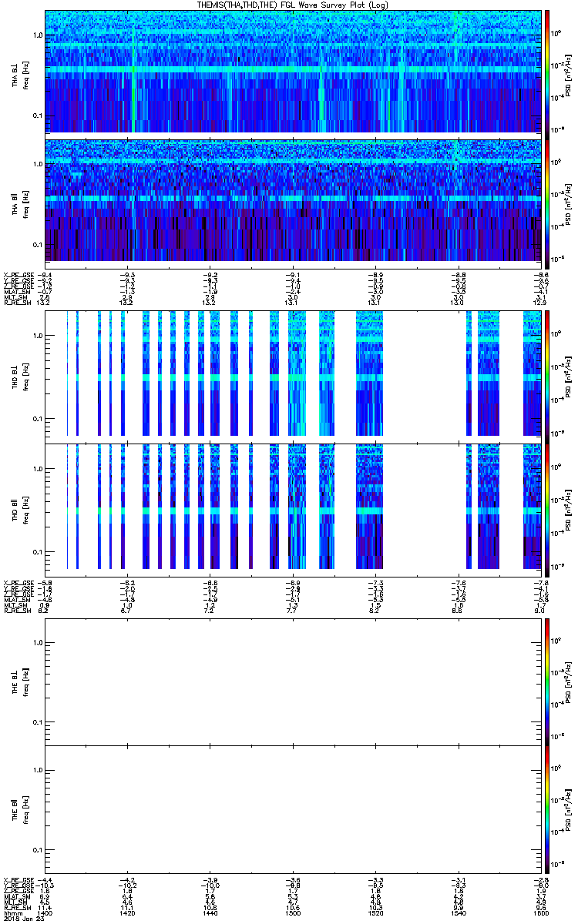Click the empty THE B⊥ panel

pyautogui.click(x=293, y=681)
